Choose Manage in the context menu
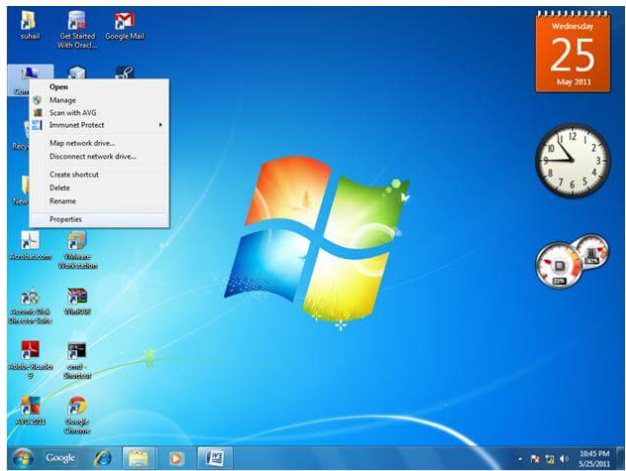 coord(99,100)
